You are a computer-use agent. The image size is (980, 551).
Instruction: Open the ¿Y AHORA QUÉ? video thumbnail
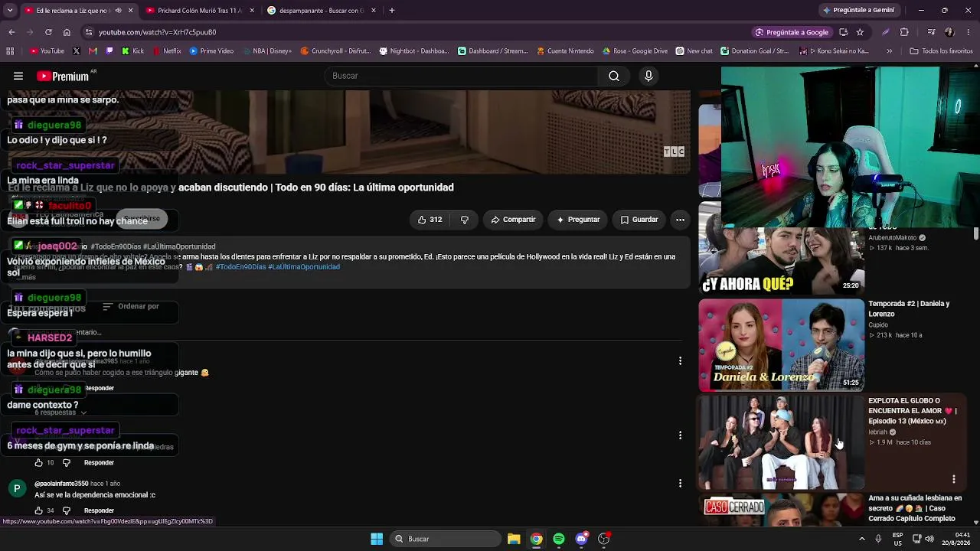pos(781,260)
